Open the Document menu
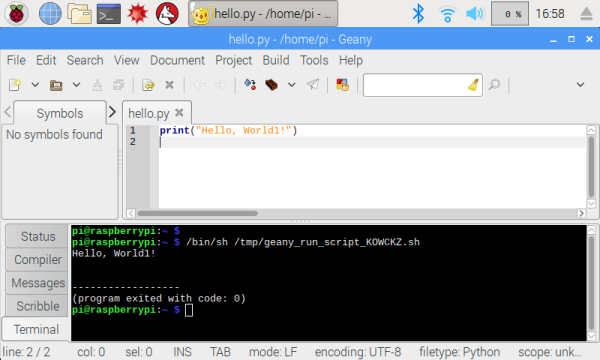The image size is (600, 360). click(x=177, y=60)
